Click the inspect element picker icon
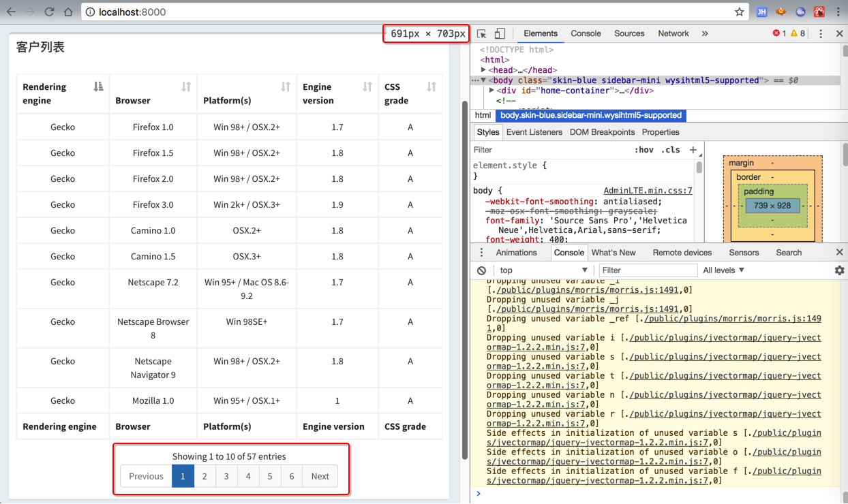This screenshot has width=848, height=504. (x=482, y=33)
